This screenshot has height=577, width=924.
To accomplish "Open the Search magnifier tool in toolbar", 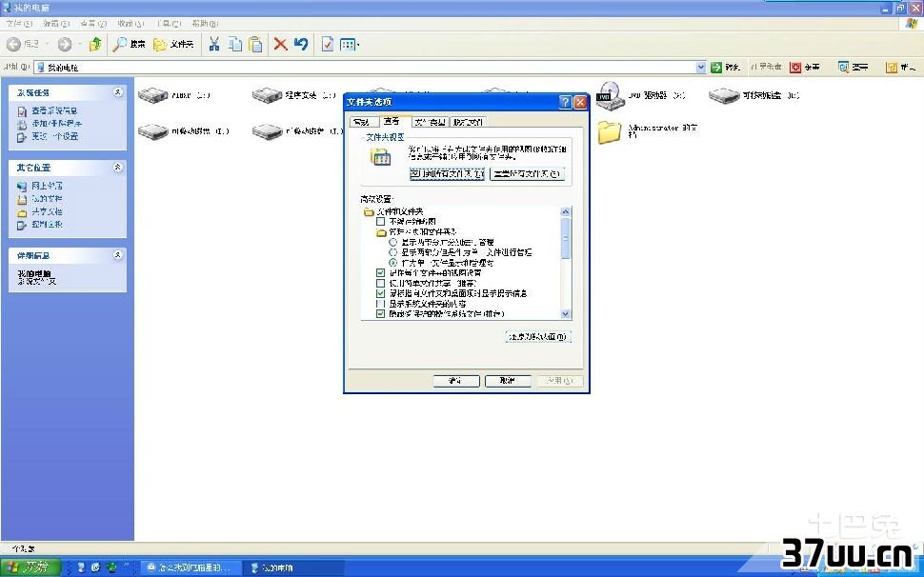I will click(x=129, y=44).
